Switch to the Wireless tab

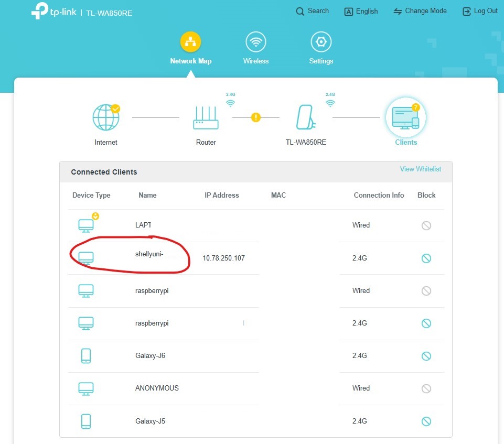pyautogui.click(x=256, y=48)
